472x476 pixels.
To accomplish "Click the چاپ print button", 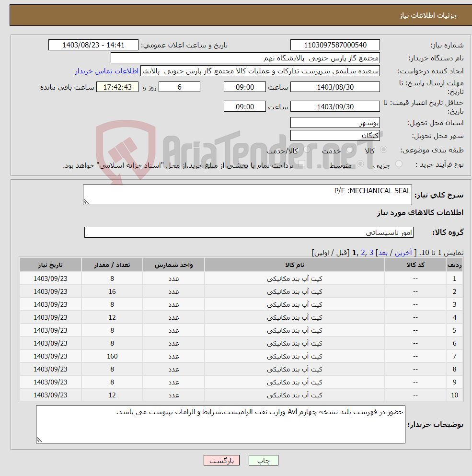I will tap(263, 460).
